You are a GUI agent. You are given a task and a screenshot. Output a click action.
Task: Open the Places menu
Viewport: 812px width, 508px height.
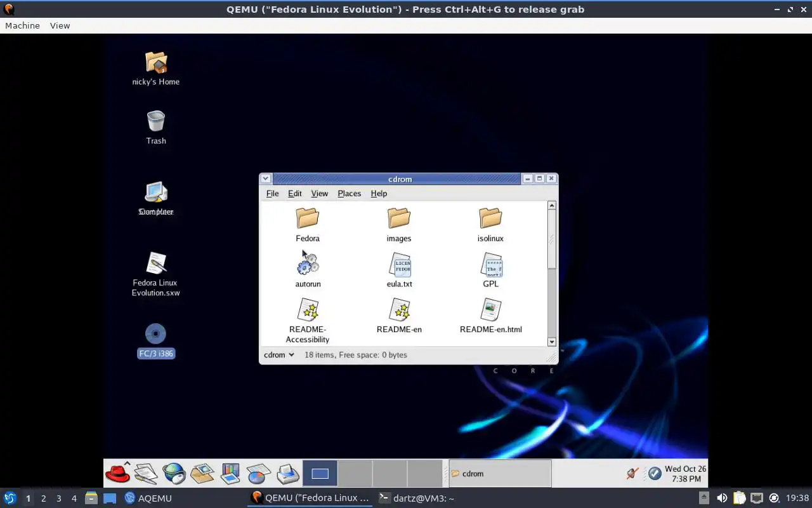click(349, 193)
